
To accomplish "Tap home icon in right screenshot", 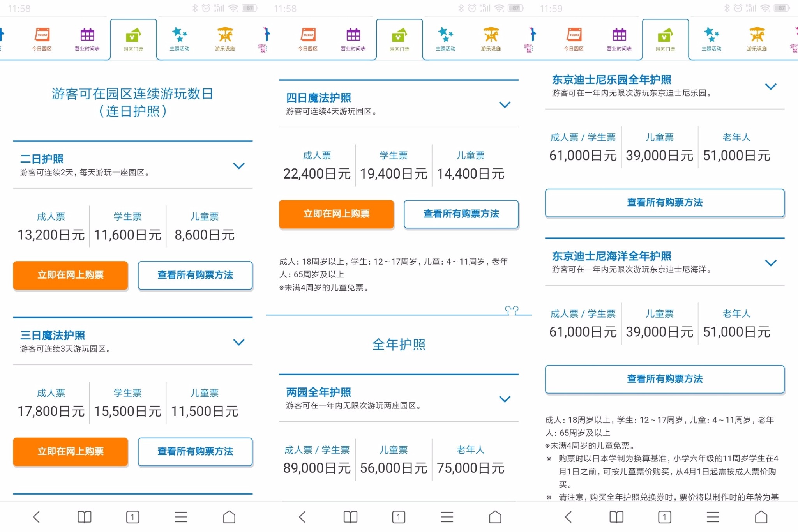I will (761, 517).
